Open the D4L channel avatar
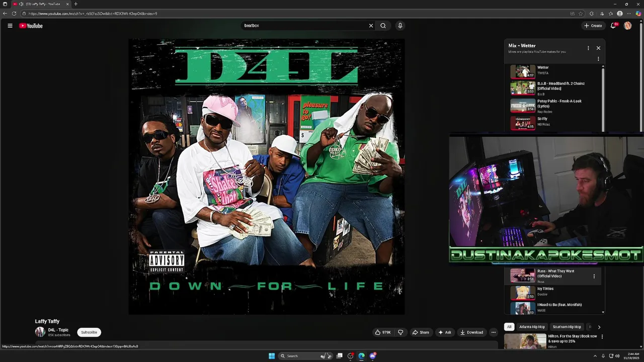 click(x=40, y=332)
